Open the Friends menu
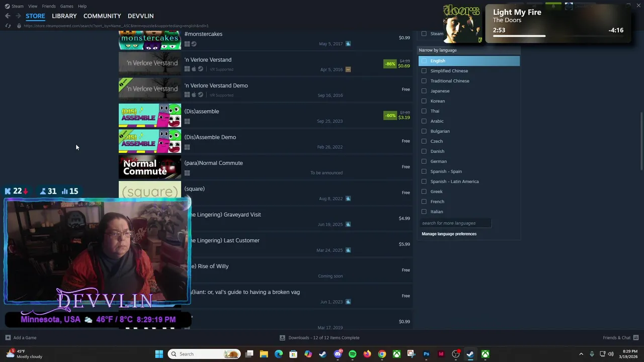This screenshot has height=362, width=644. (49, 6)
